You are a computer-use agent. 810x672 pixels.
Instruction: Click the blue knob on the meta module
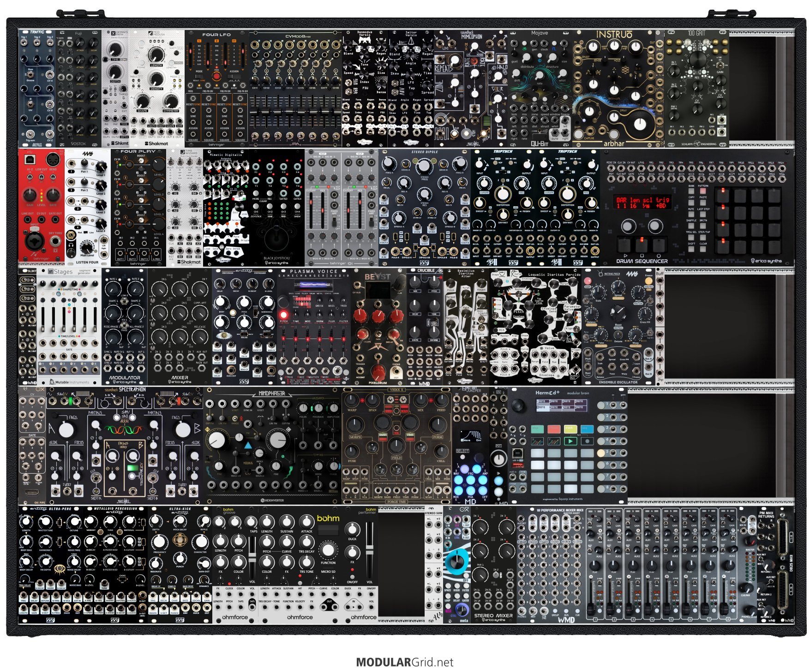457,561
